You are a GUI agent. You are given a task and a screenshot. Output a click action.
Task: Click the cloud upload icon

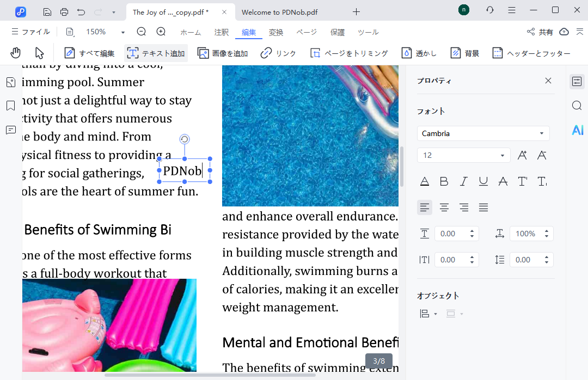(x=564, y=32)
